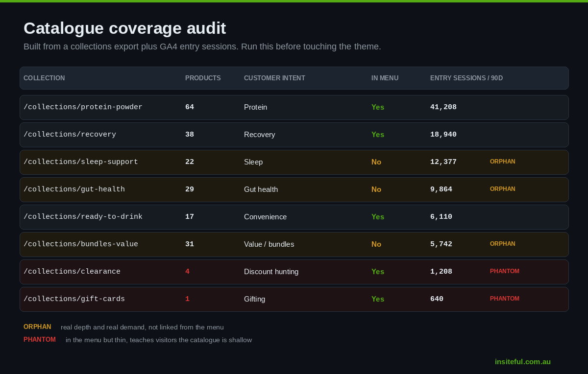
Task: Click entry sessions value 18,940
Action: (x=443, y=135)
